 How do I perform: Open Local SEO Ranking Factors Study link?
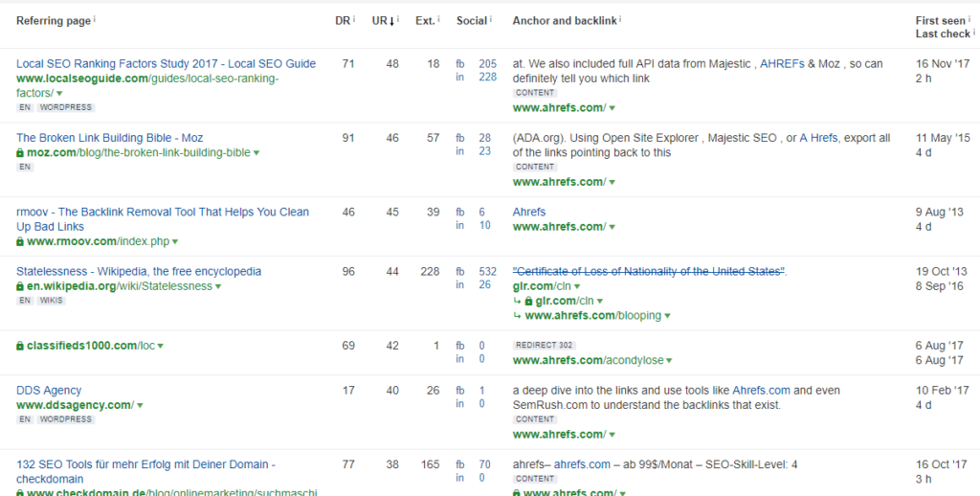166,64
